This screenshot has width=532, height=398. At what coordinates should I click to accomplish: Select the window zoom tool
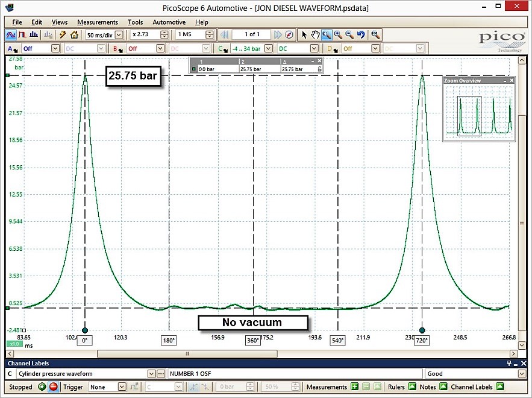point(327,34)
